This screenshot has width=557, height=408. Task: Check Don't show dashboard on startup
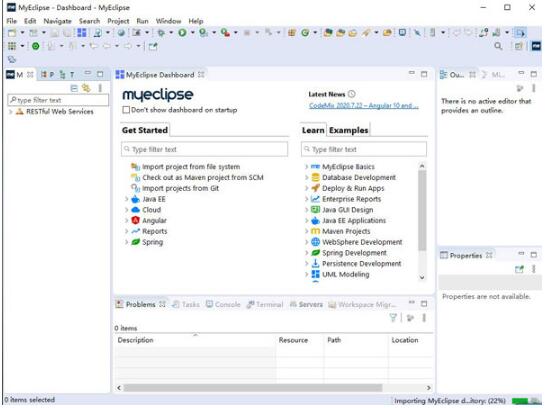coord(126,110)
